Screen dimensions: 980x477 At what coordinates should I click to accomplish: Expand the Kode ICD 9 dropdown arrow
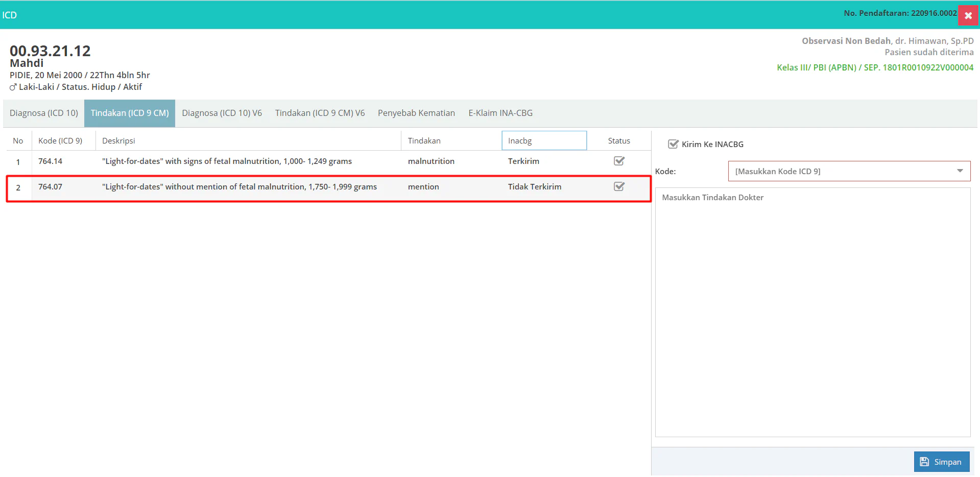(960, 171)
